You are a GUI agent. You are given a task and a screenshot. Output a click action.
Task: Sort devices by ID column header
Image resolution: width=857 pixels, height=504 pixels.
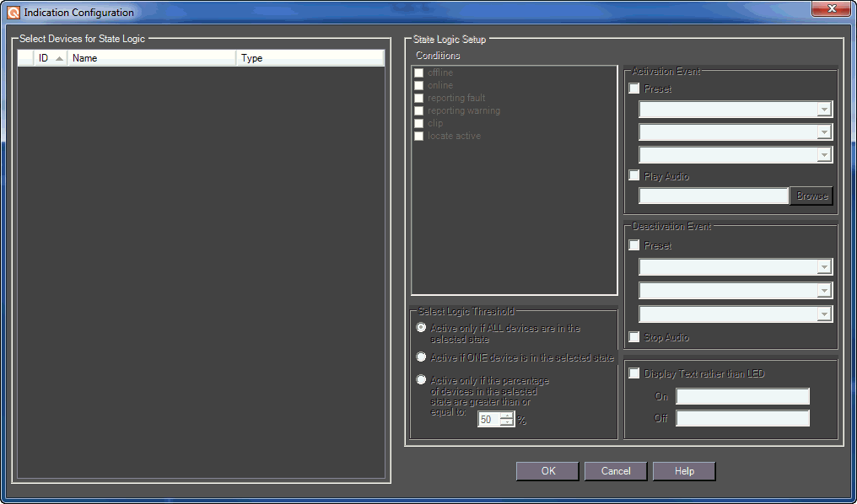(50, 58)
